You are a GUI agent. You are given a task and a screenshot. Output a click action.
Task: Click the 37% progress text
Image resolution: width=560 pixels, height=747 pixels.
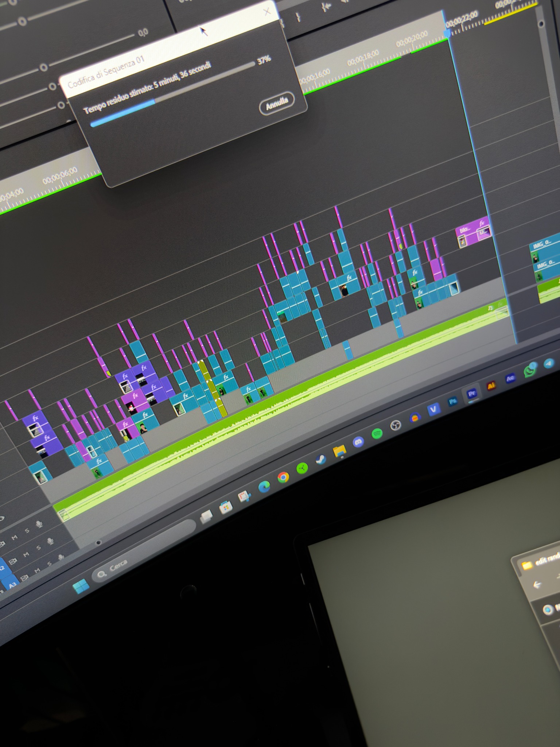[264, 60]
